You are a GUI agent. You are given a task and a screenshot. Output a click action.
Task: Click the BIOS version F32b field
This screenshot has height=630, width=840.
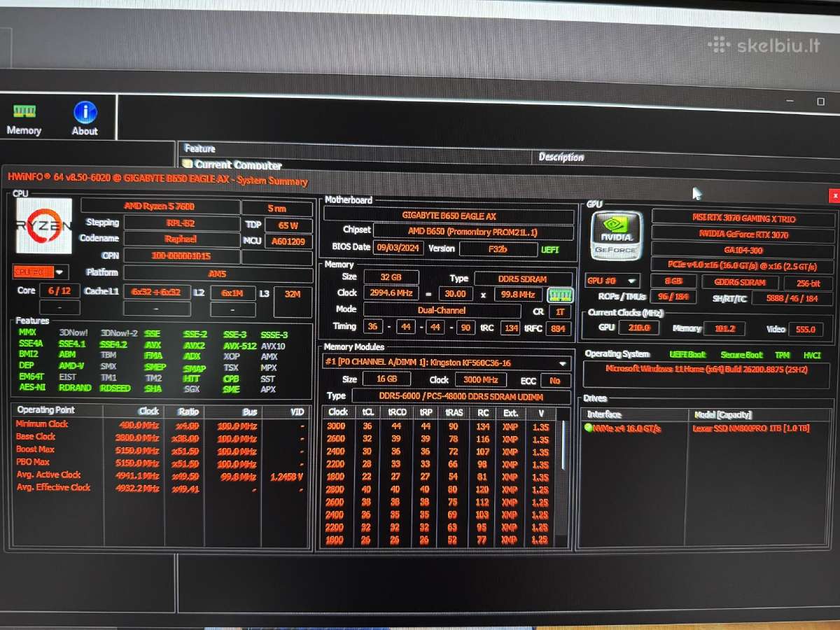[x=497, y=248]
